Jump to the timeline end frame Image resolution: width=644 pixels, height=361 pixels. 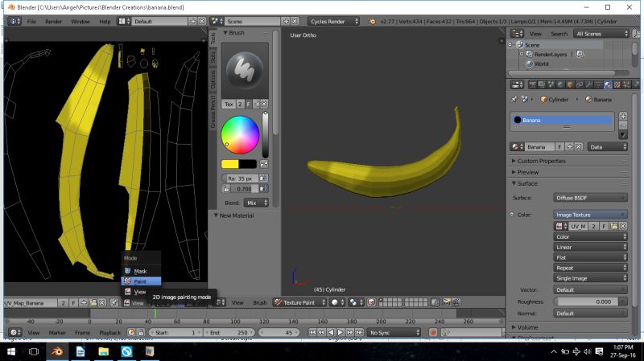click(359, 332)
